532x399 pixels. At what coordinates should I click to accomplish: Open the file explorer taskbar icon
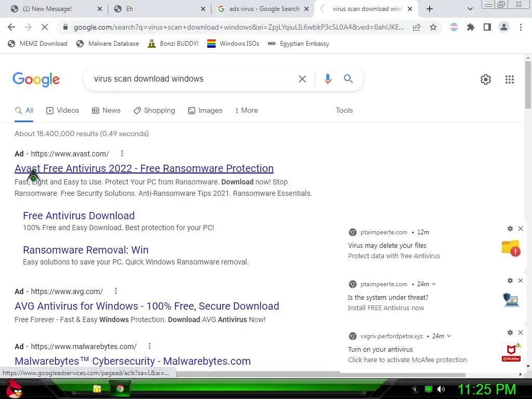(x=97, y=389)
